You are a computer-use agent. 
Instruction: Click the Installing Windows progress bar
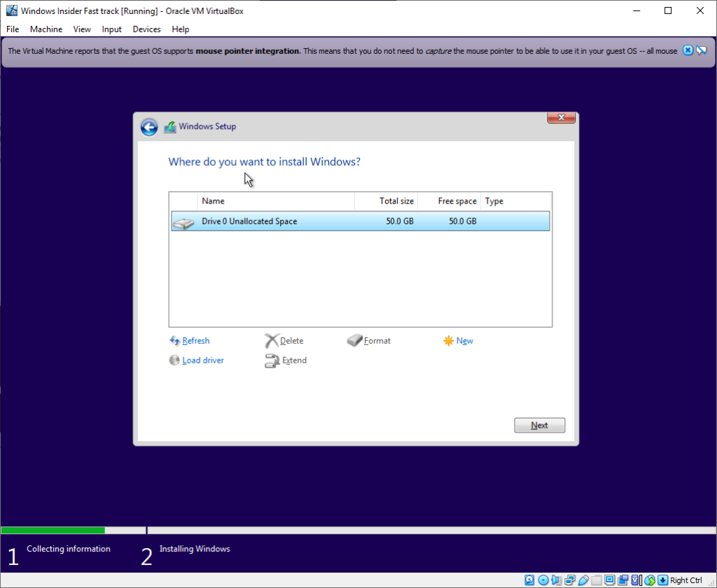pos(431,531)
